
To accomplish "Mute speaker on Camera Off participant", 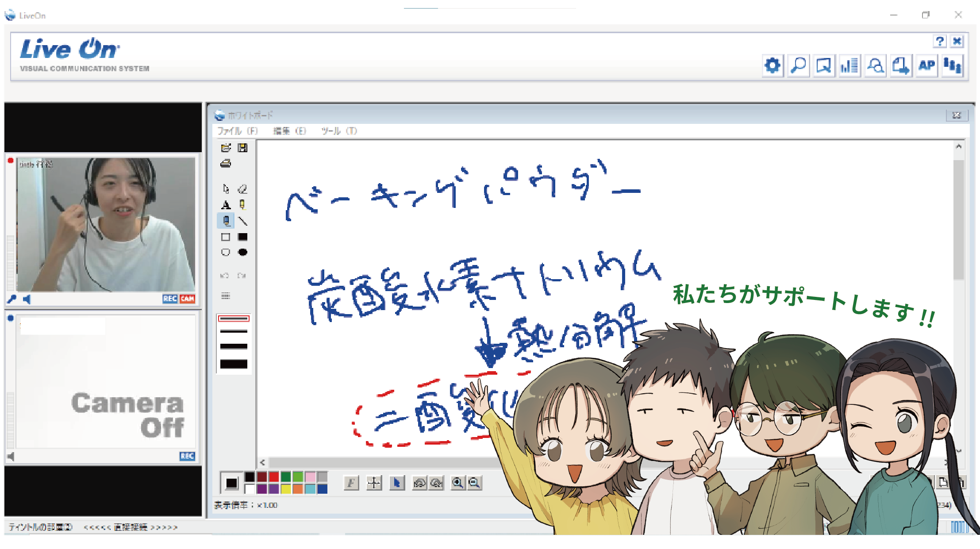I will (x=11, y=456).
